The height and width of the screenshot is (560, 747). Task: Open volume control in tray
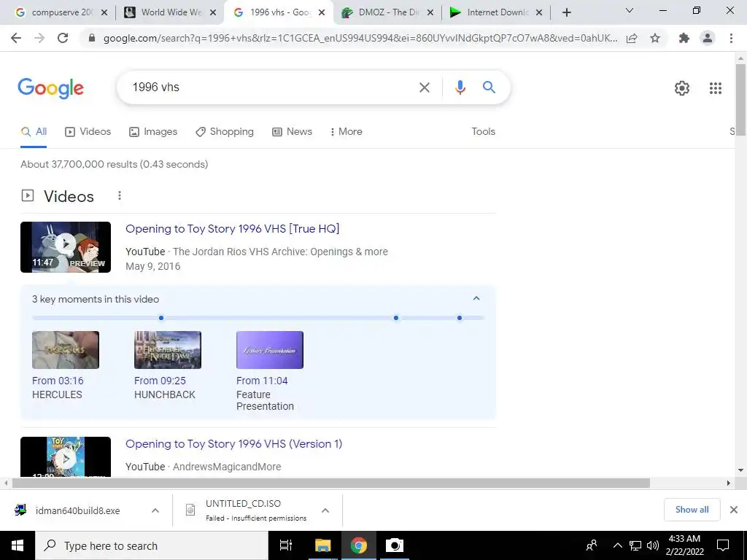click(x=653, y=545)
